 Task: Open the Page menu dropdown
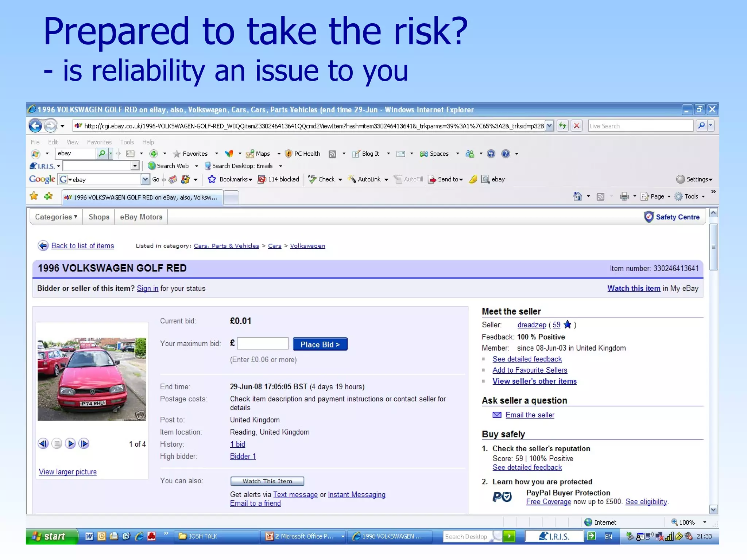(x=656, y=197)
